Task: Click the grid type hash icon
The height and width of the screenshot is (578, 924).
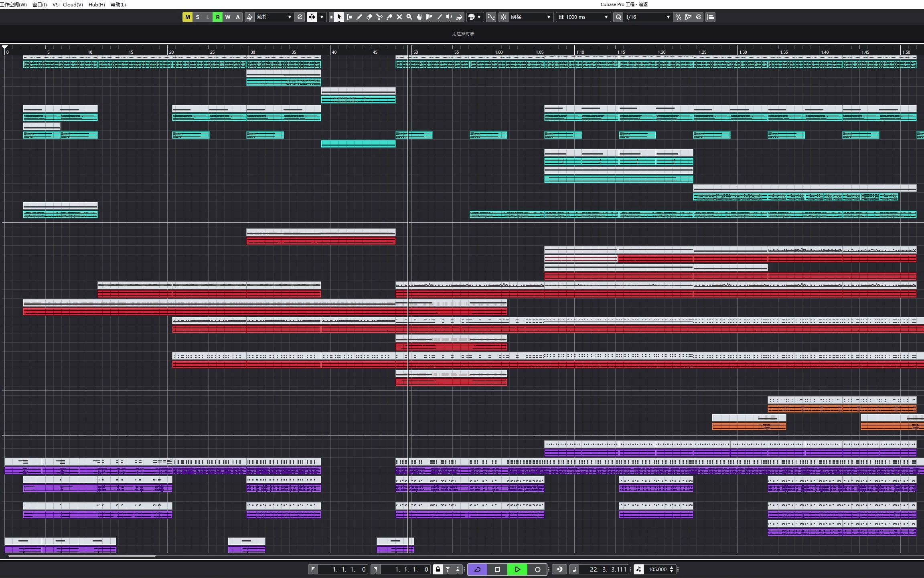Action: click(x=561, y=17)
